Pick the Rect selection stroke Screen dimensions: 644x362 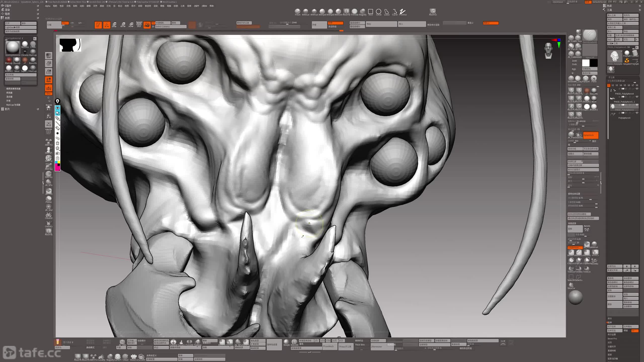[371, 12]
